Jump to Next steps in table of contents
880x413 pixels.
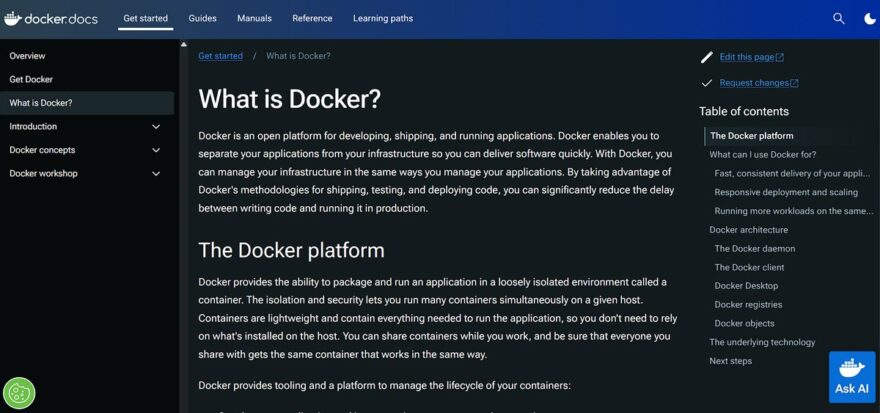730,361
